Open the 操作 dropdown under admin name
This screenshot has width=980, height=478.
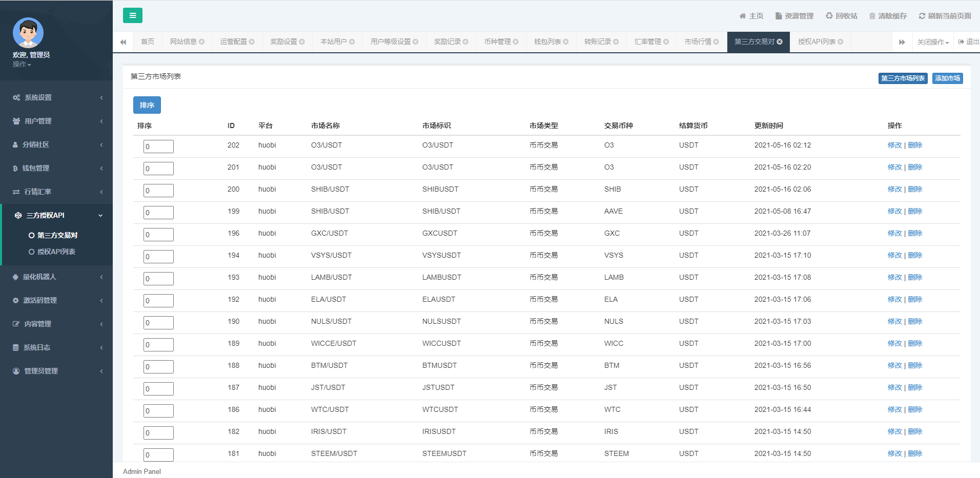[22, 64]
